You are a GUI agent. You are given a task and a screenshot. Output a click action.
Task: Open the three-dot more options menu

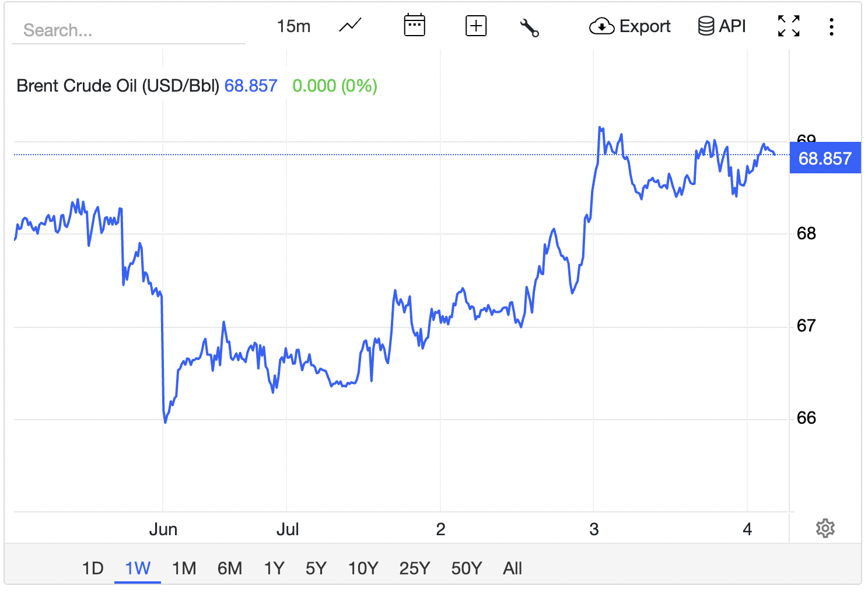(x=831, y=26)
